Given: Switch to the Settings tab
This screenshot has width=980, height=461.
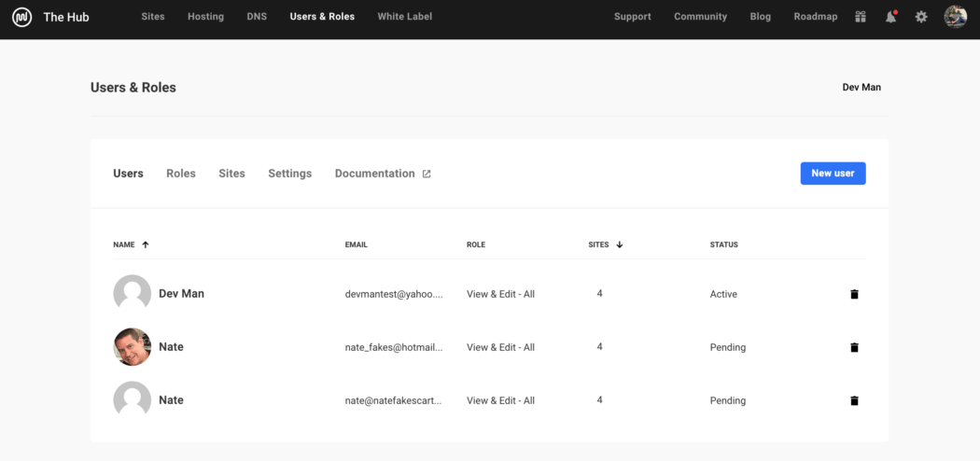Looking at the screenshot, I should (289, 174).
